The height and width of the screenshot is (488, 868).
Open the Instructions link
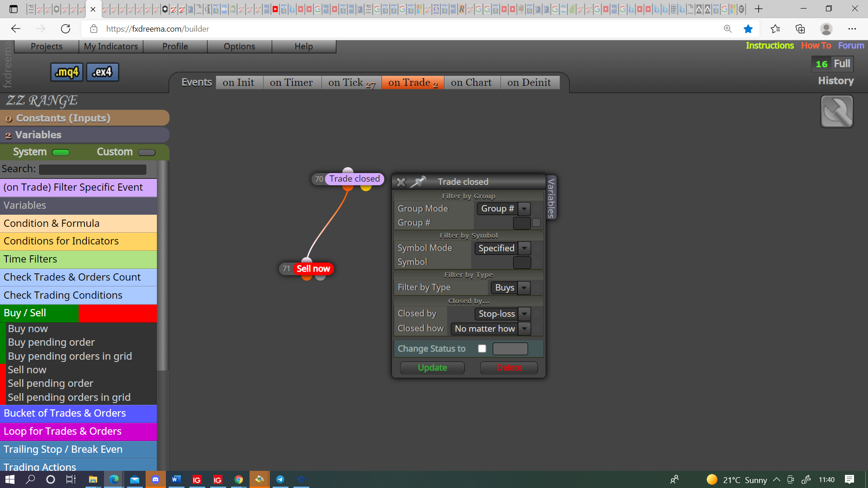tap(769, 45)
